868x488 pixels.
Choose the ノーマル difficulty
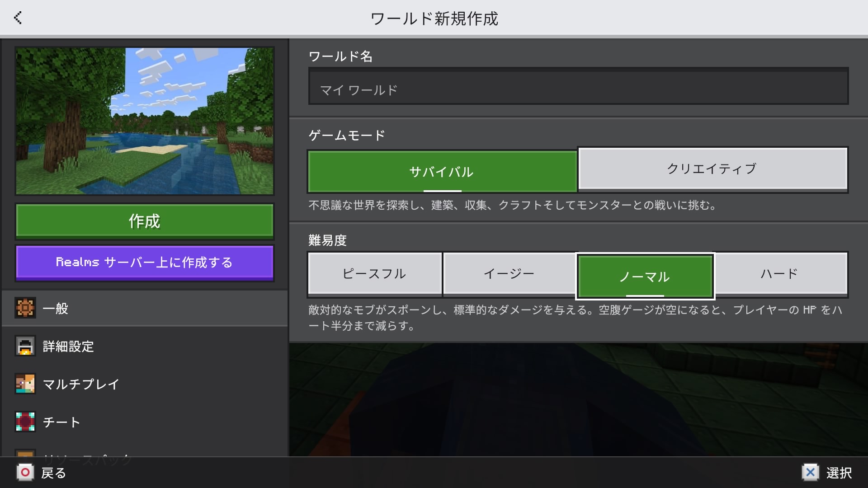click(x=645, y=277)
